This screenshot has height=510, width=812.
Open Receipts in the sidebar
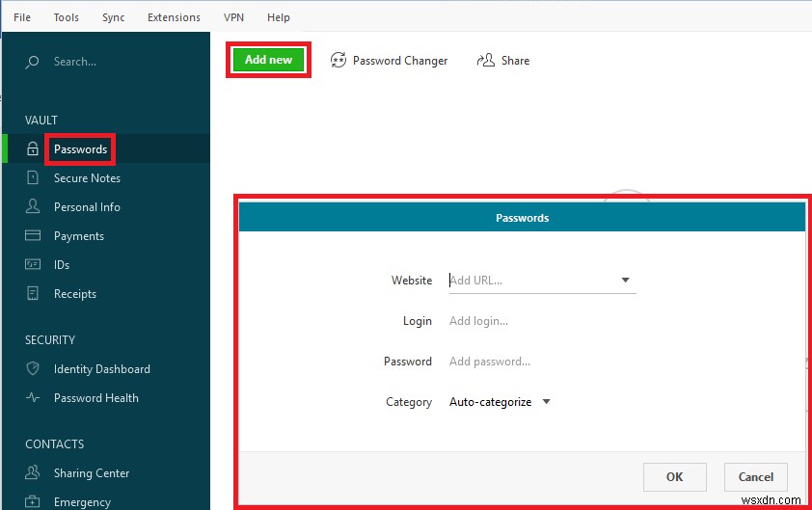pyautogui.click(x=75, y=294)
